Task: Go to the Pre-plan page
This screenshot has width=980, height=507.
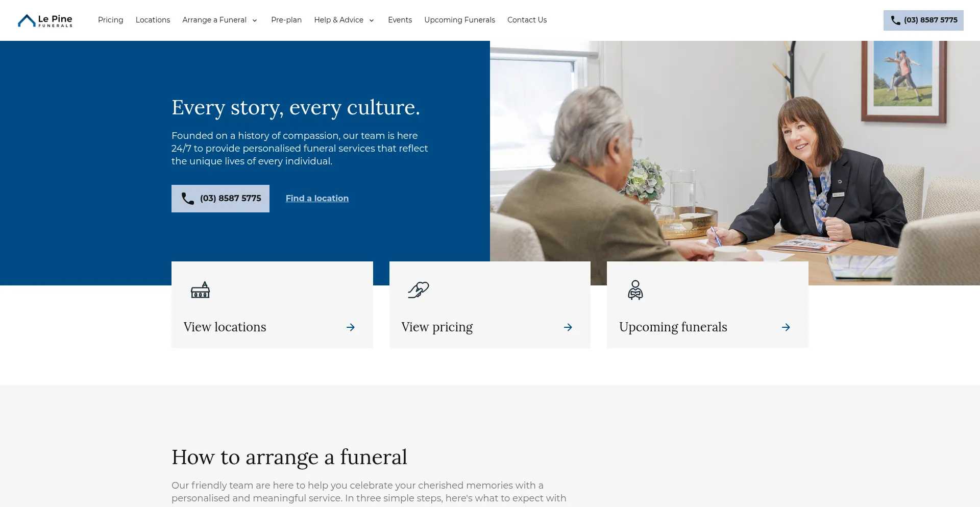Action: click(286, 20)
